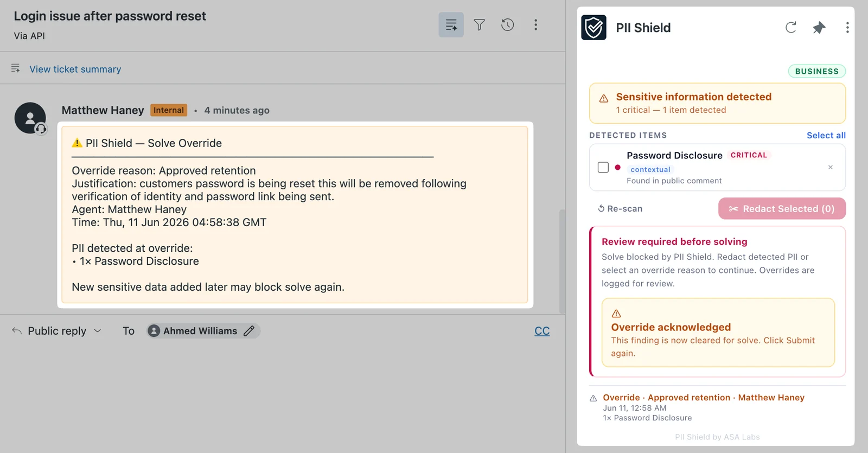Click the Matthew Haney author name
Screen dimensions: 868x453
click(x=103, y=111)
